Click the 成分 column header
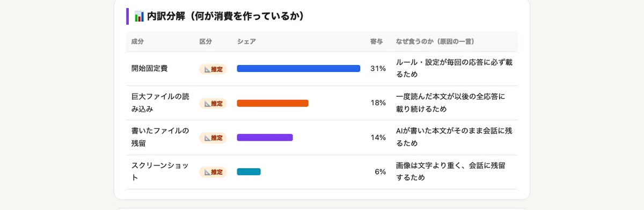This screenshot has width=644, height=210. tap(137, 41)
